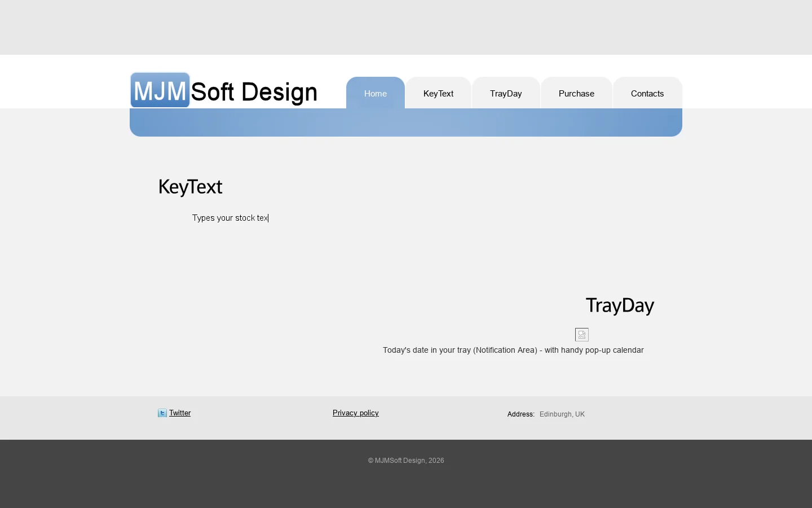Click the 'Address:' label
The image size is (812, 508).
[x=521, y=414]
